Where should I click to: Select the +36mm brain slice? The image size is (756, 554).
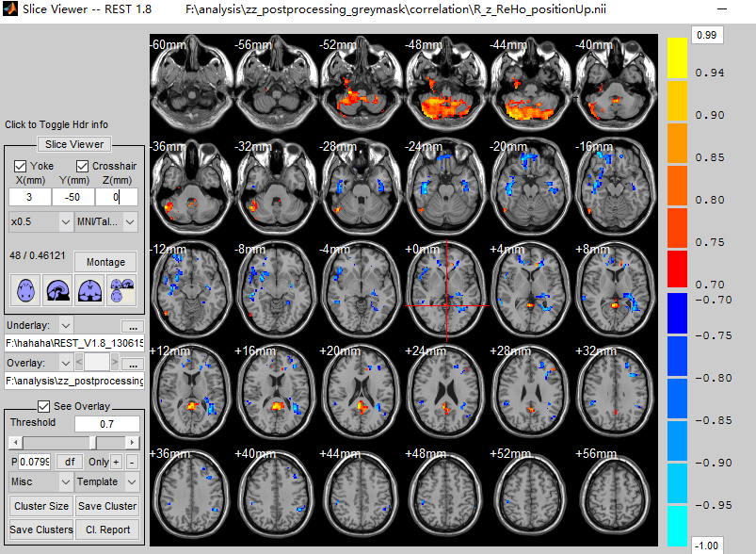(191, 494)
